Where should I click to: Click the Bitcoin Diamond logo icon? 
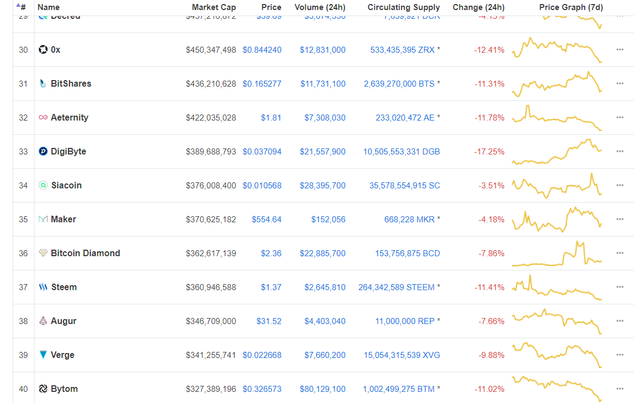[x=43, y=253]
